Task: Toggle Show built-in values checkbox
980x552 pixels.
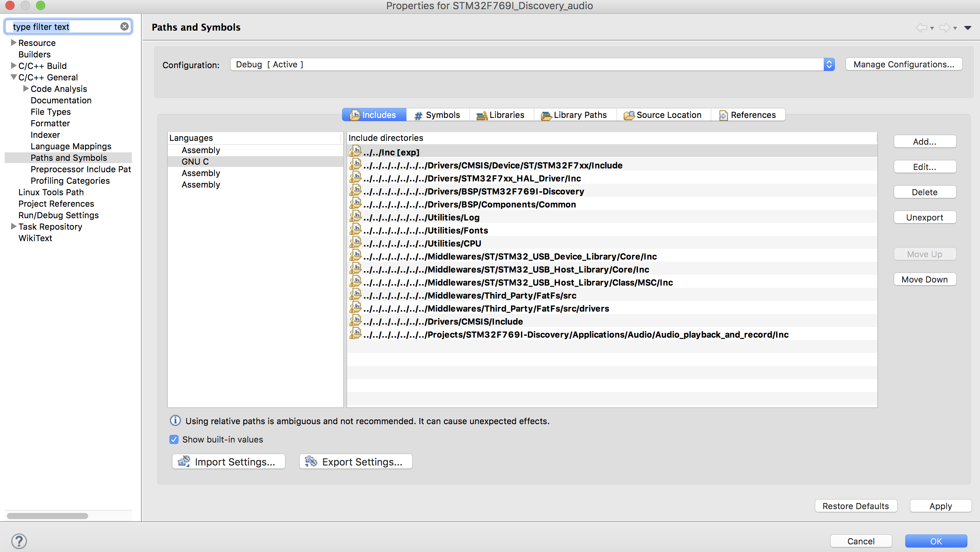Action: pos(174,439)
